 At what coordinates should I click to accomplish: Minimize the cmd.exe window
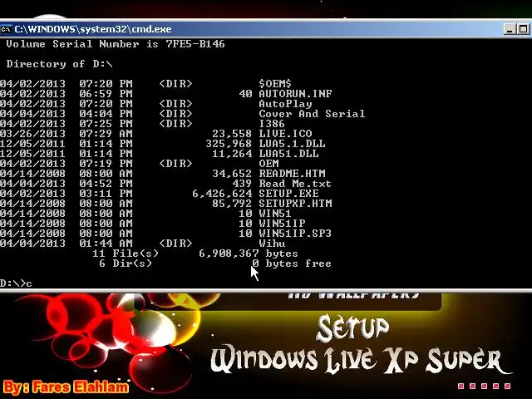coord(510,29)
